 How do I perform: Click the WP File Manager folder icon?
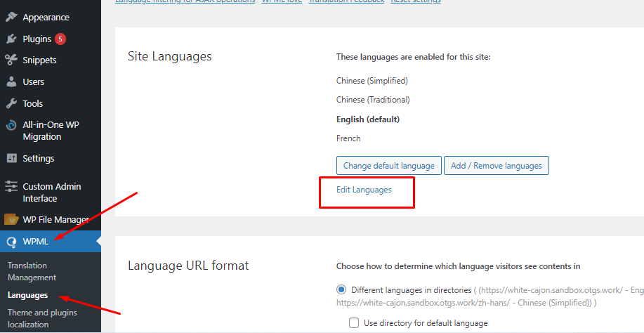[x=11, y=220]
